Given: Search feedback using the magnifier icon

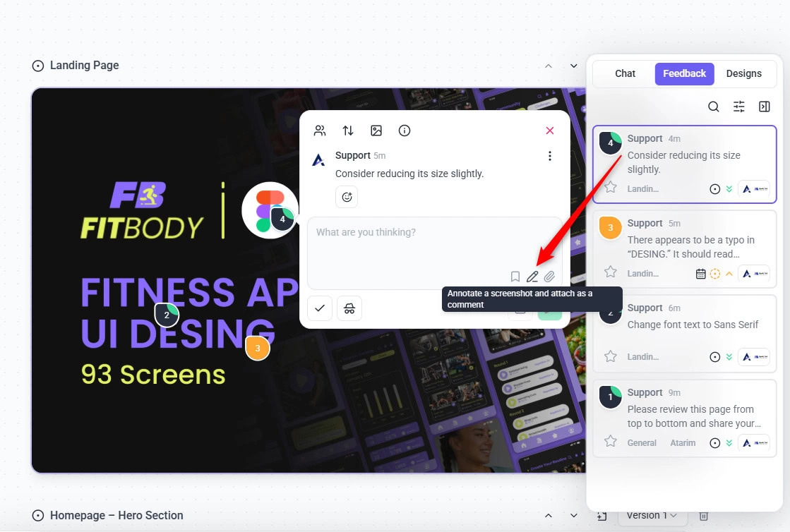Looking at the screenshot, I should tap(714, 107).
